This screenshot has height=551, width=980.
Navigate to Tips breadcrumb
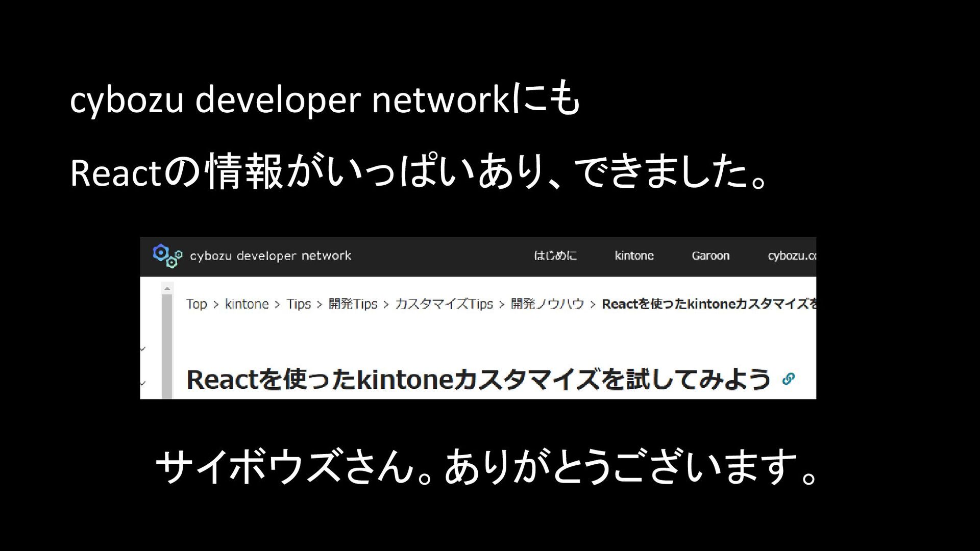(299, 305)
